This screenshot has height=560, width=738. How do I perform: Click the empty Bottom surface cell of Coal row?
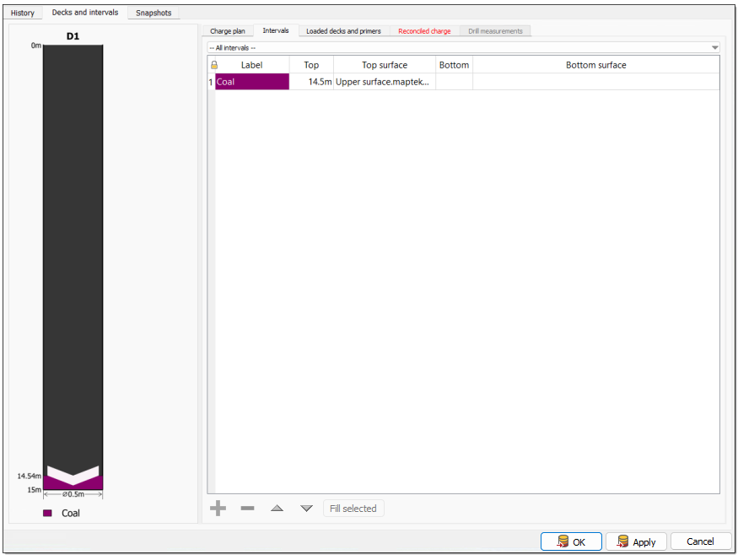pyautogui.click(x=595, y=82)
